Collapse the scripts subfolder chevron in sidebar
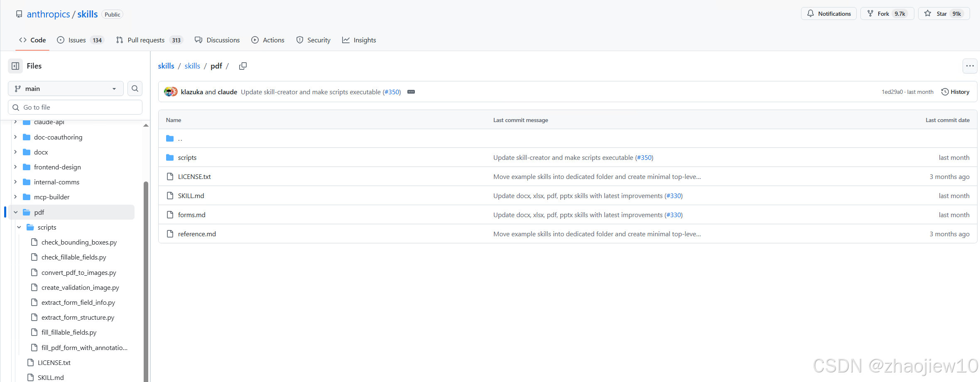980x382 pixels. [19, 227]
